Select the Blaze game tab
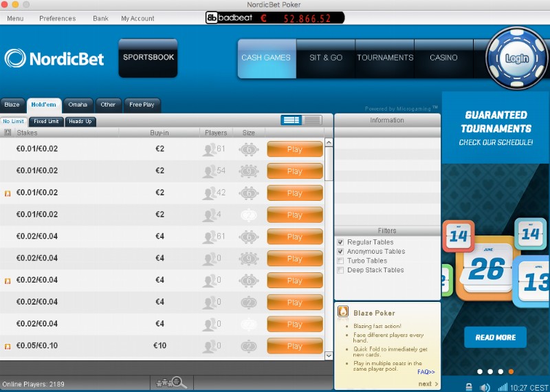The height and width of the screenshot is (392, 550). pyautogui.click(x=12, y=105)
